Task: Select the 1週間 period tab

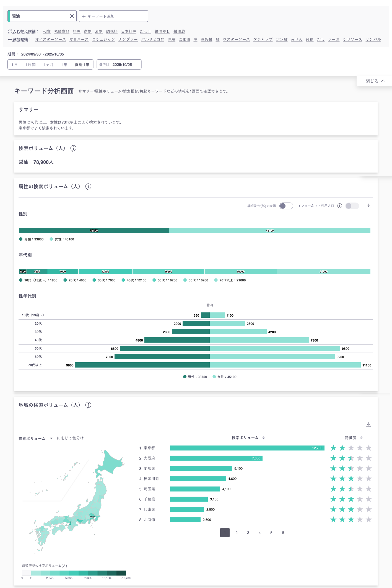Action: pos(30,65)
